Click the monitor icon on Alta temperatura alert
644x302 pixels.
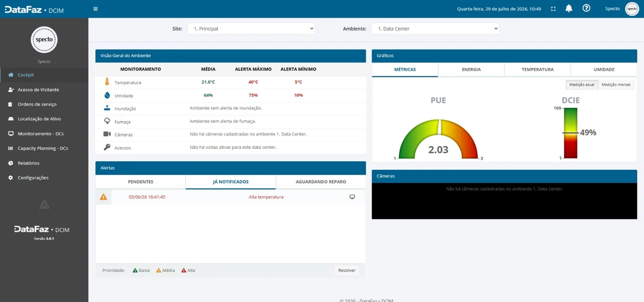coord(352,197)
